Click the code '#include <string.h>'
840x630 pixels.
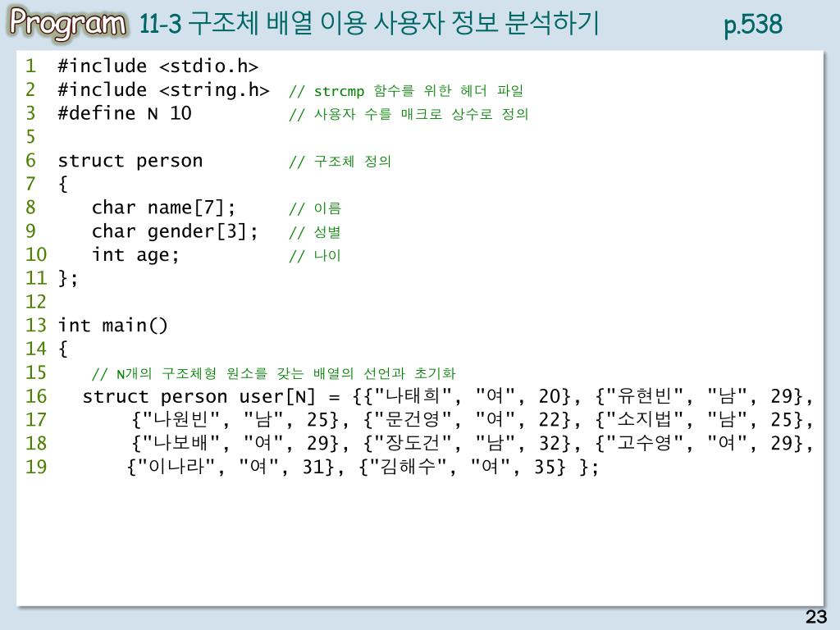[163, 89]
